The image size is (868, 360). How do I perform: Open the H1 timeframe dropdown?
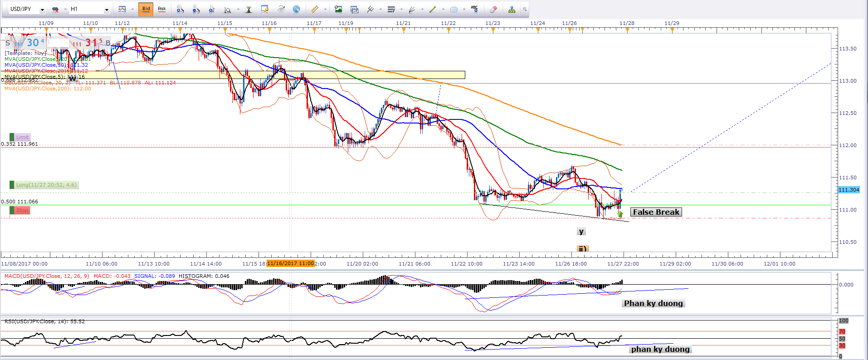pos(107,10)
